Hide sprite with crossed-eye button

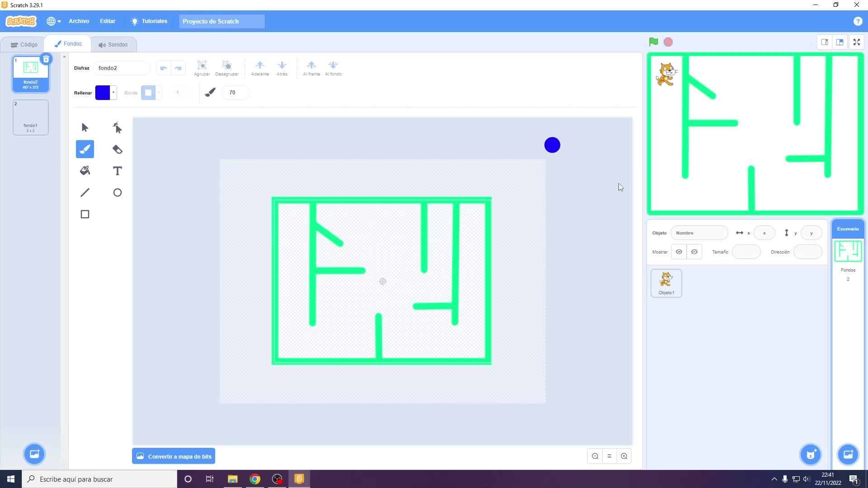(x=694, y=252)
